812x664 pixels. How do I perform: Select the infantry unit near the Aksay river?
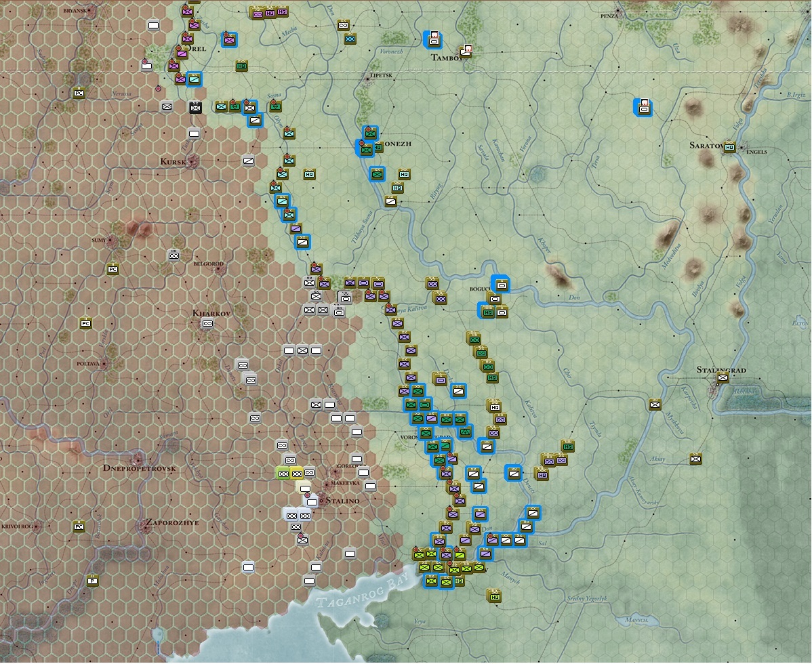click(x=696, y=459)
